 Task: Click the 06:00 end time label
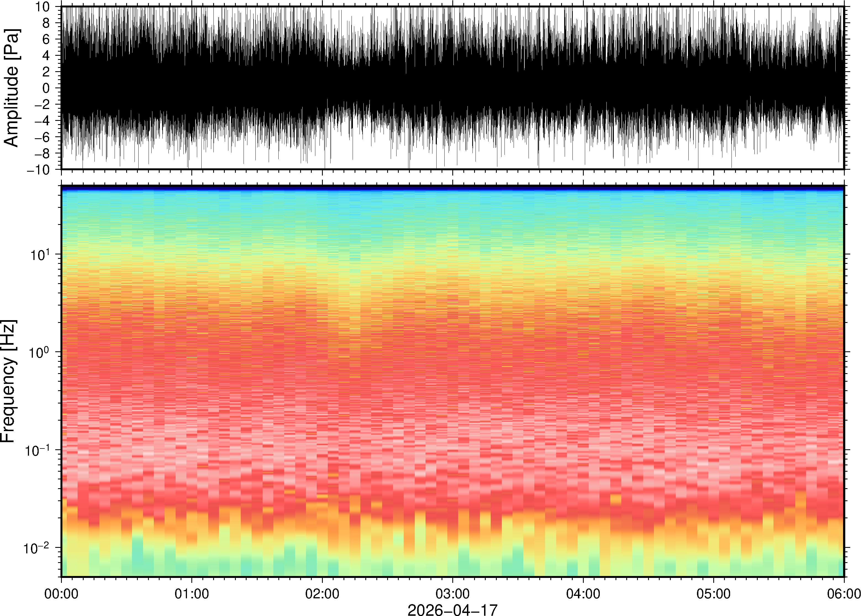point(844,594)
